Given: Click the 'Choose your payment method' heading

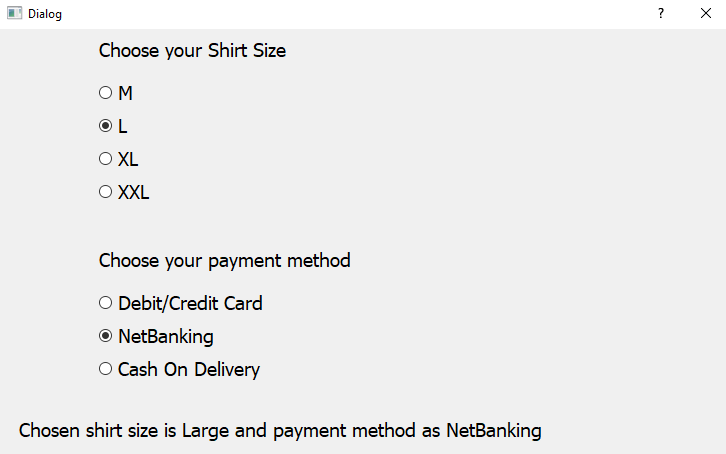Looking at the screenshot, I should [x=225, y=261].
